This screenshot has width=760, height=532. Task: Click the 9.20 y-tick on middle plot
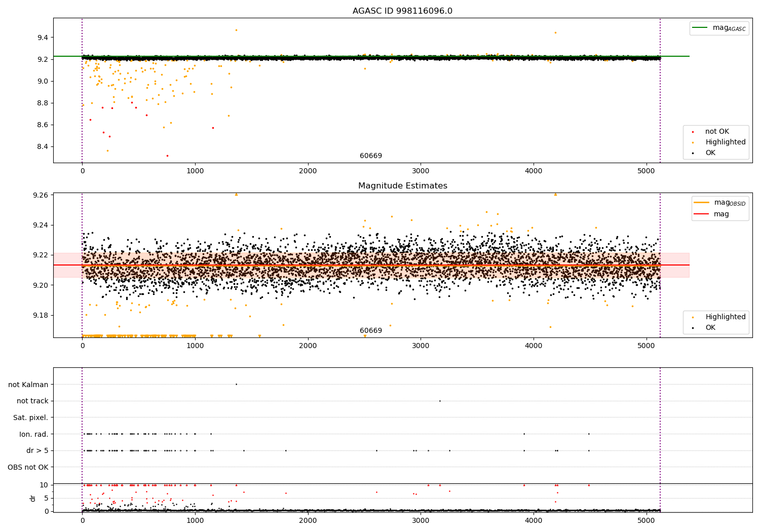pyautogui.click(x=41, y=286)
